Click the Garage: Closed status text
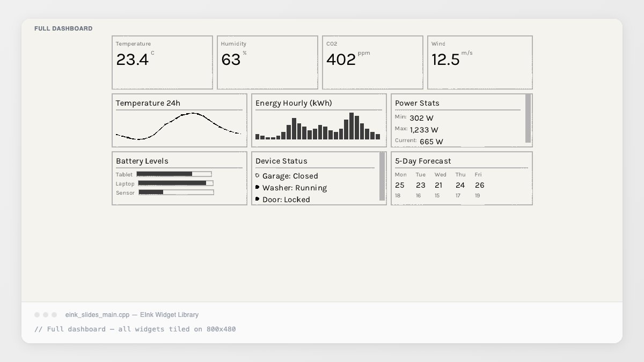This screenshot has width=644, height=362. 290,176
